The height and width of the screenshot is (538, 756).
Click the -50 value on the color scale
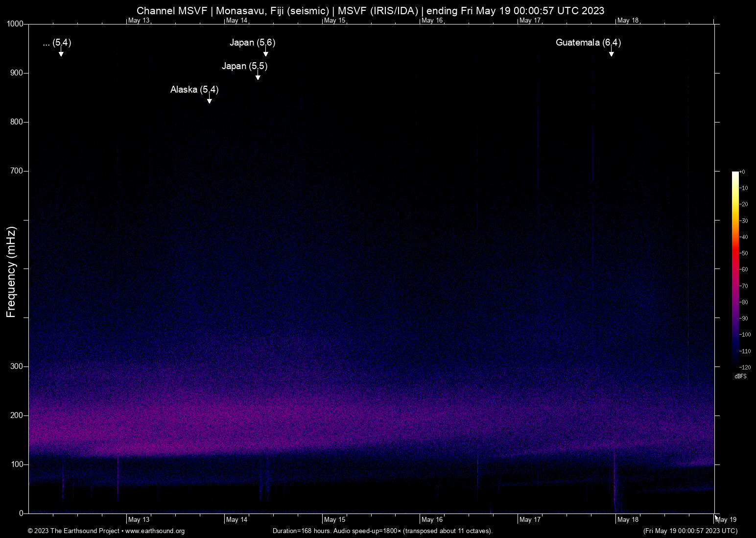click(x=744, y=253)
